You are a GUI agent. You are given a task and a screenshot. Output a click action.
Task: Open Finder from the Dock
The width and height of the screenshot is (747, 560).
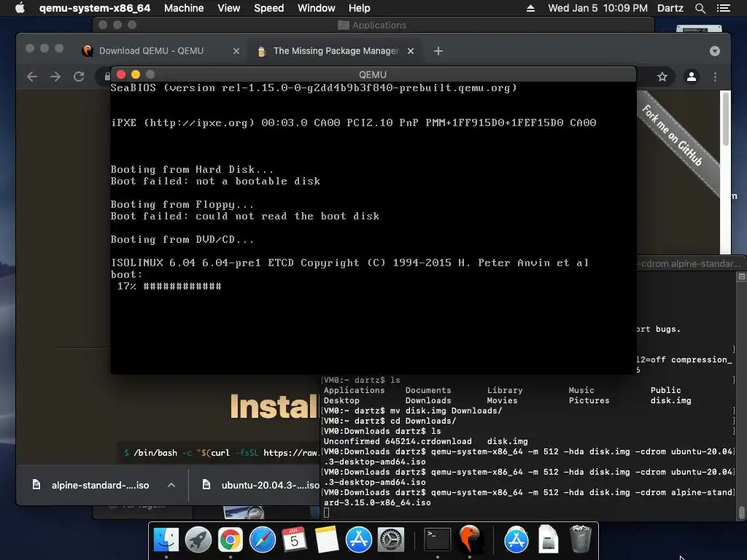point(166,540)
